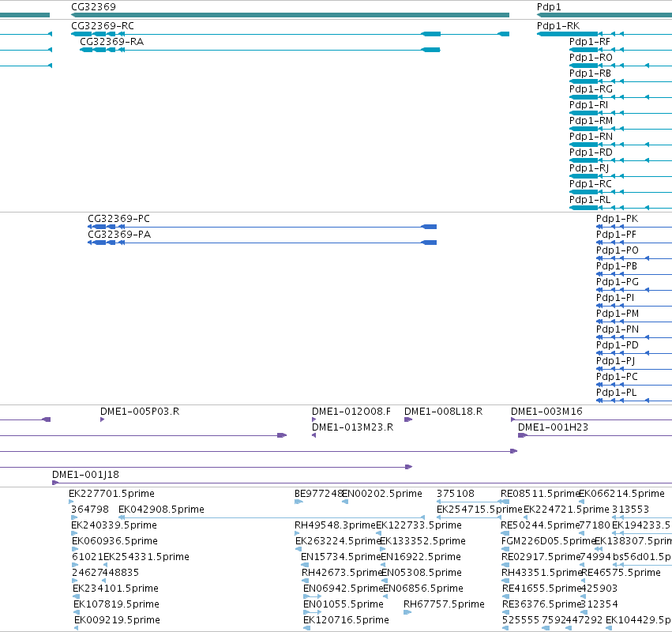Click the EK042908.5prime EST label
Screen dimensions: 672x632
click(x=161, y=510)
